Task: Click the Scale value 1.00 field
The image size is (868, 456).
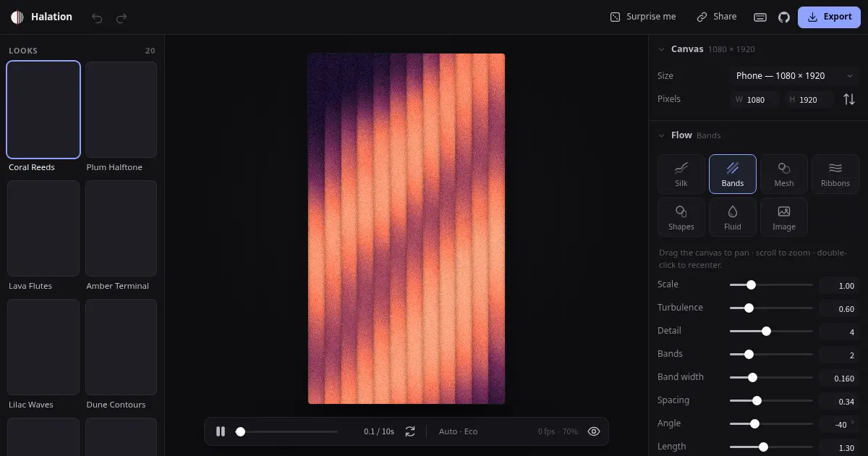Action: coord(840,286)
